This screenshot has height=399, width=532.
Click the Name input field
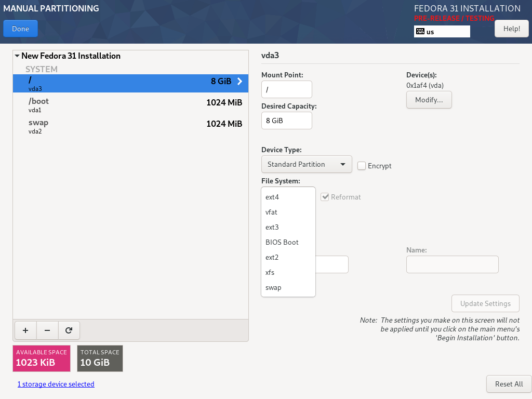(x=453, y=264)
